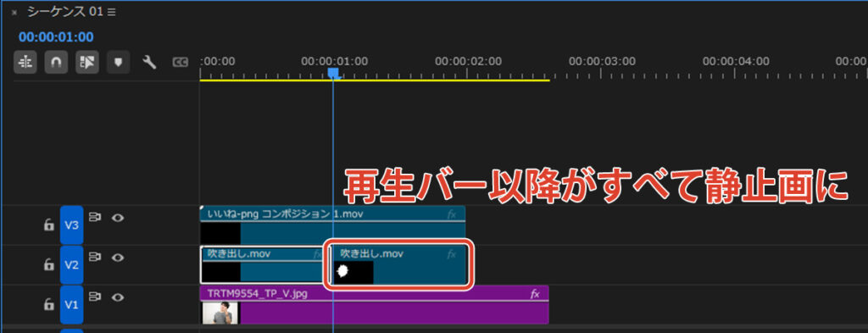Select the TRTM9554_TP_V.jpg clip
Viewport: 868px width, 333px height.
[374, 305]
